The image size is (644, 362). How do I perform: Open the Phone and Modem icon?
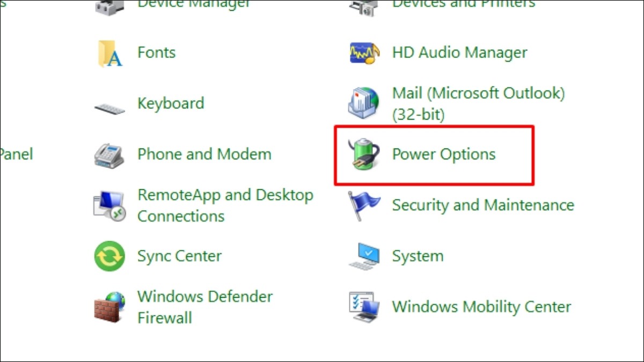click(109, 156)
